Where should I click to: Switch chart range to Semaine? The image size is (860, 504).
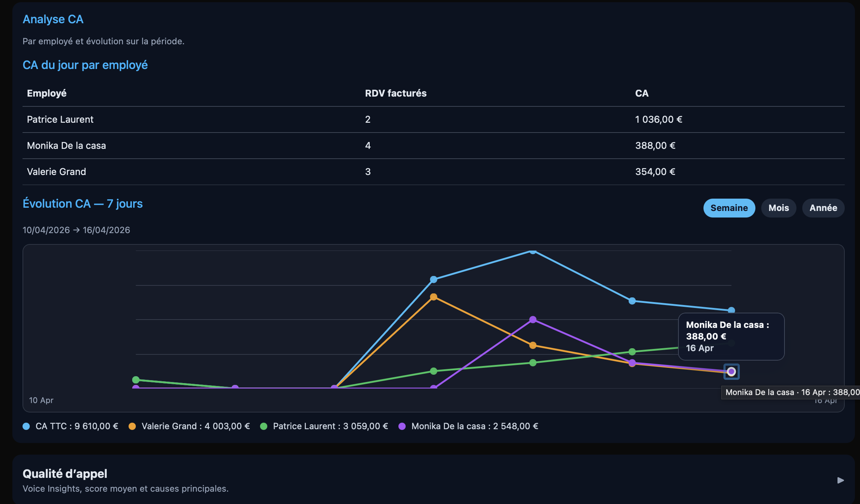point(729,208)
